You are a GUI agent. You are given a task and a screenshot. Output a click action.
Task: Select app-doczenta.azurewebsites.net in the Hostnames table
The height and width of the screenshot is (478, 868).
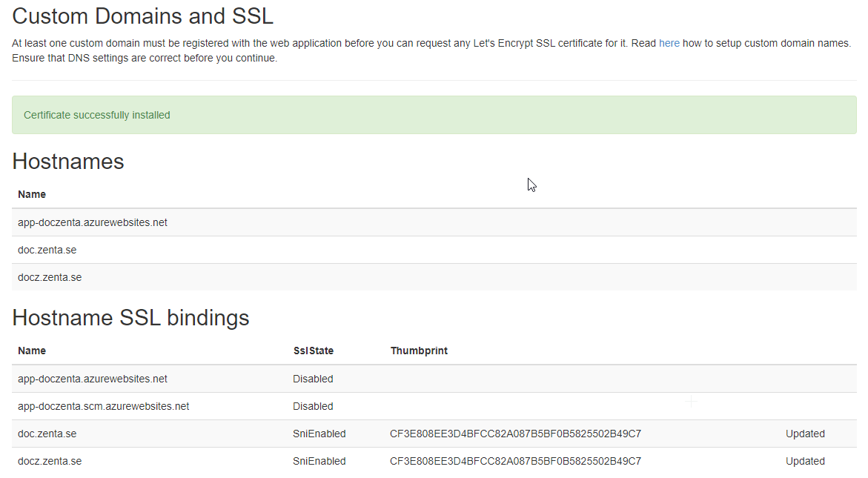(x=93, y=222)
